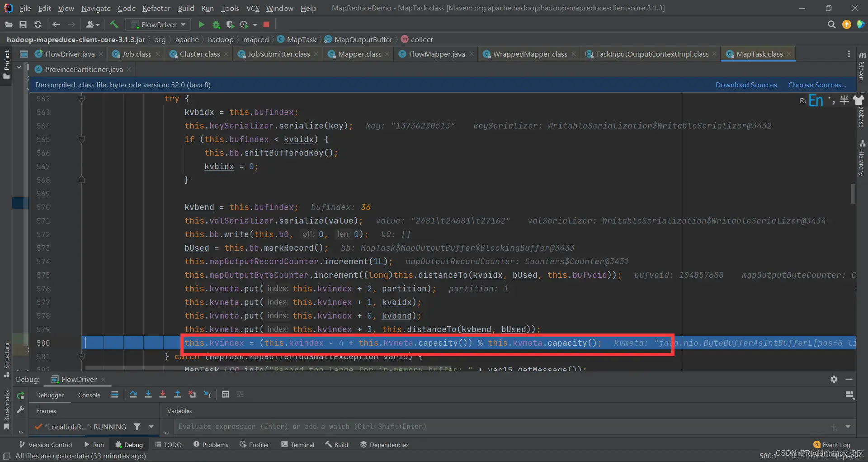
Task: Click the editor vertical scrollbar thumb
Action: pyautogui.click(x=853, y=194)
